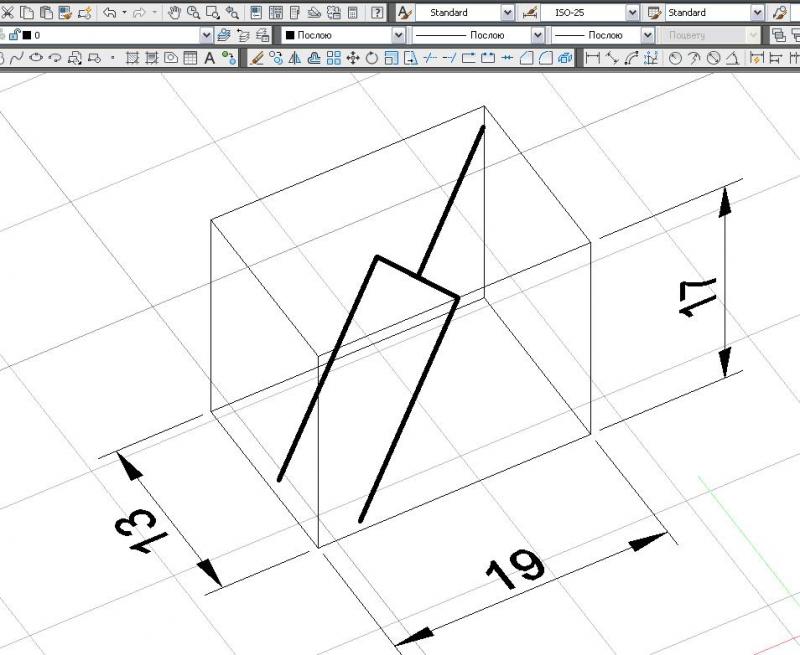Select the Radius dimension tool

674,58
